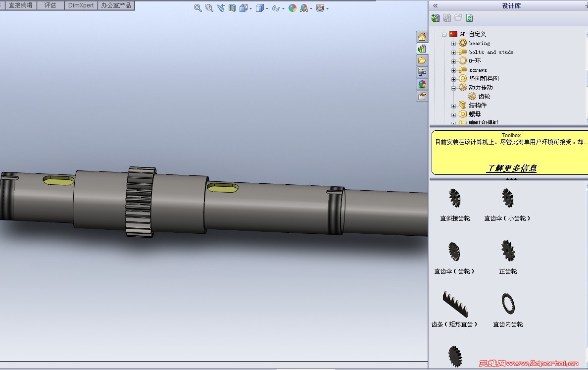Select 动力传动 folder in tree
The height and width of the screenshot is (370, 588).
pos(481,88)
